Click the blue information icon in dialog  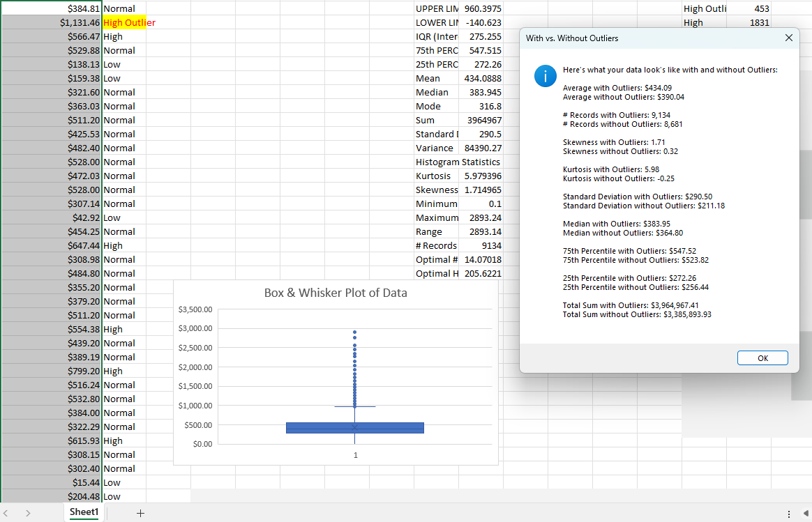tap(545, 76)
